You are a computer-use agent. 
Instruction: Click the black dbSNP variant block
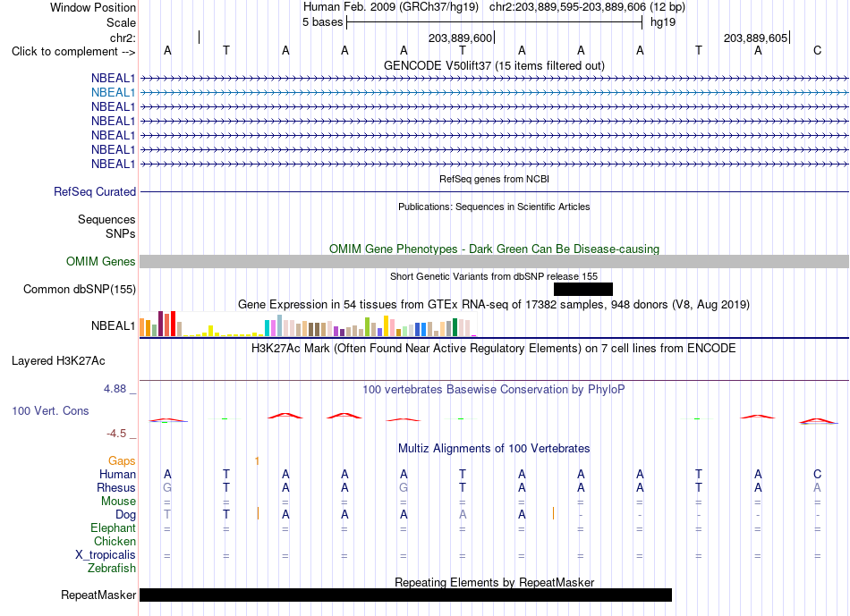click(583, 290)
